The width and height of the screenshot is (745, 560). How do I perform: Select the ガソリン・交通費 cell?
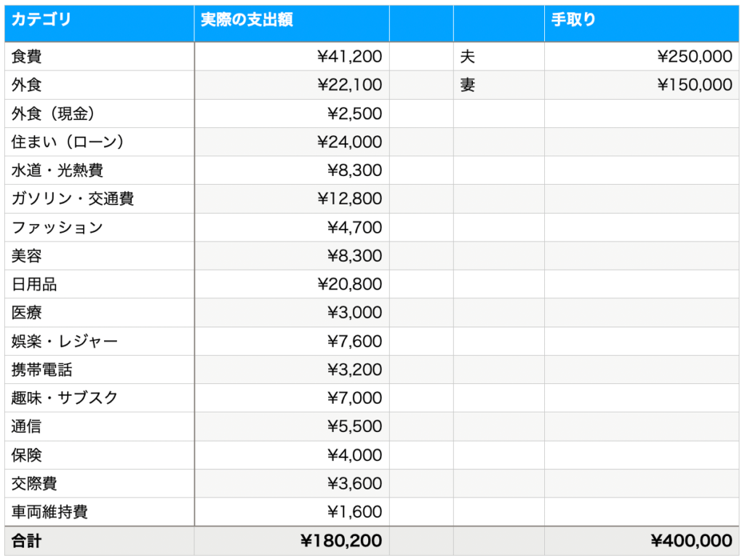(x=99, y=199)
